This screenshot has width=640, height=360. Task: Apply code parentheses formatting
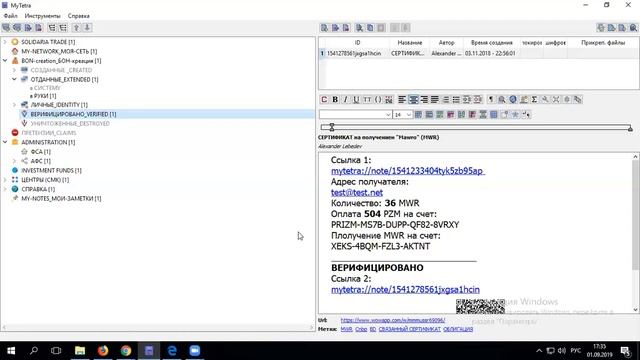(x=378, y=99)
